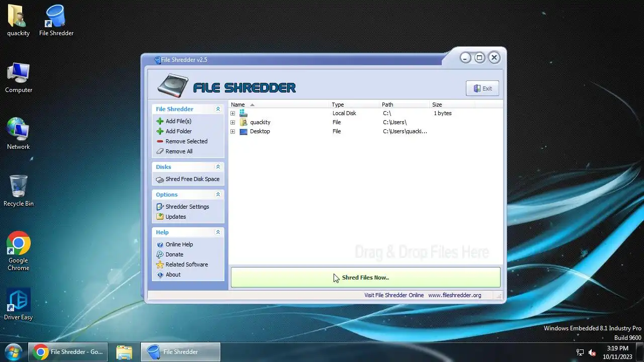Click the quackity user folder icon in list

(244, 122)
